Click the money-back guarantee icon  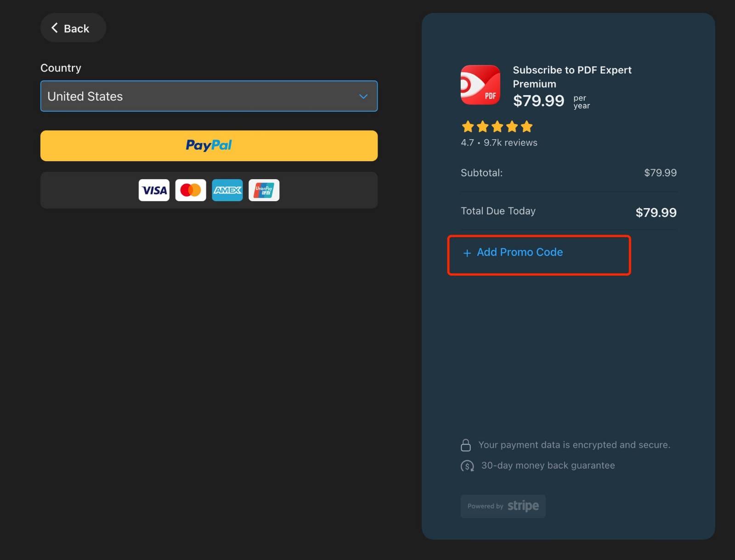point(467,465)
